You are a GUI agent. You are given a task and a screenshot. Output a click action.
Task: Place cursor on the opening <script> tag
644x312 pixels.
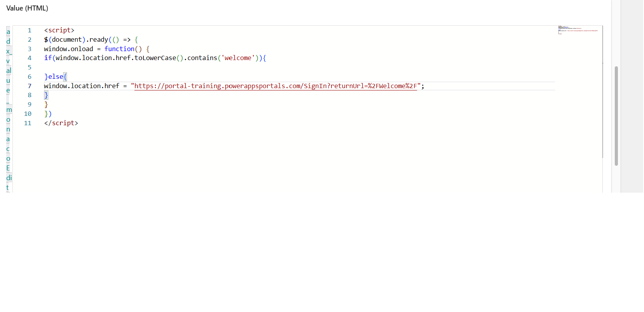59,30
